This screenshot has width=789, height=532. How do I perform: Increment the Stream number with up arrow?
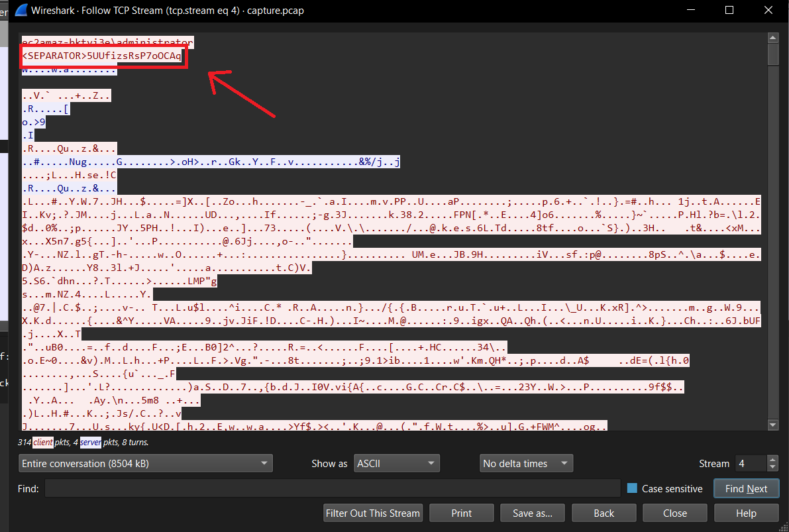[x=772, y=459]
